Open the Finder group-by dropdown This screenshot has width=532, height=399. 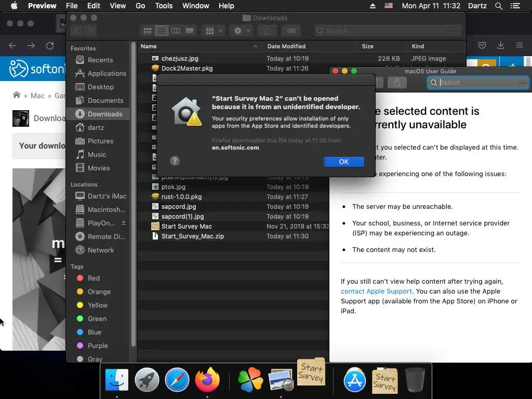213,31
